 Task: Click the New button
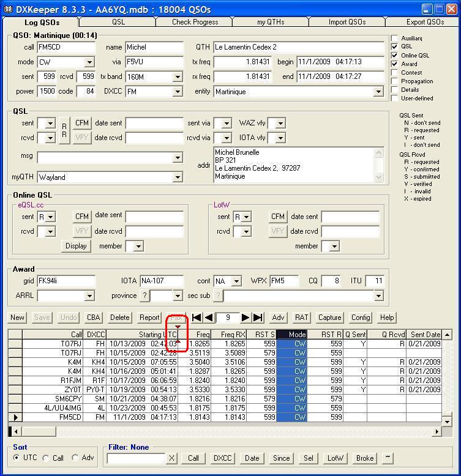[x=17, y=318]
